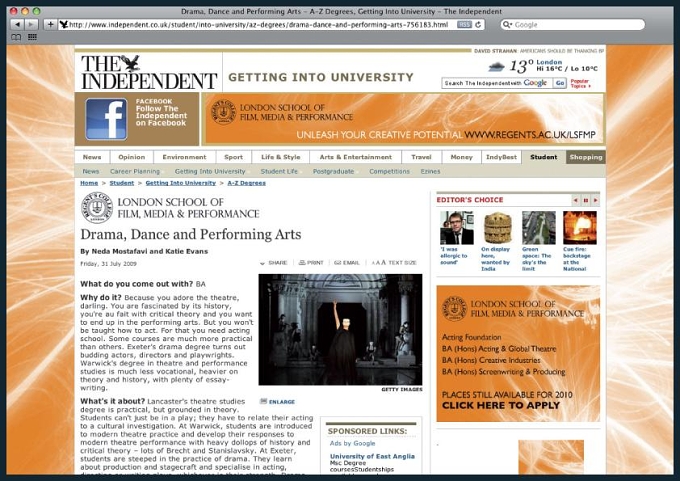This screenshot has height=481, width=680.
Task: Pause the Editor's Choice carousel
Action: [586, 200]
